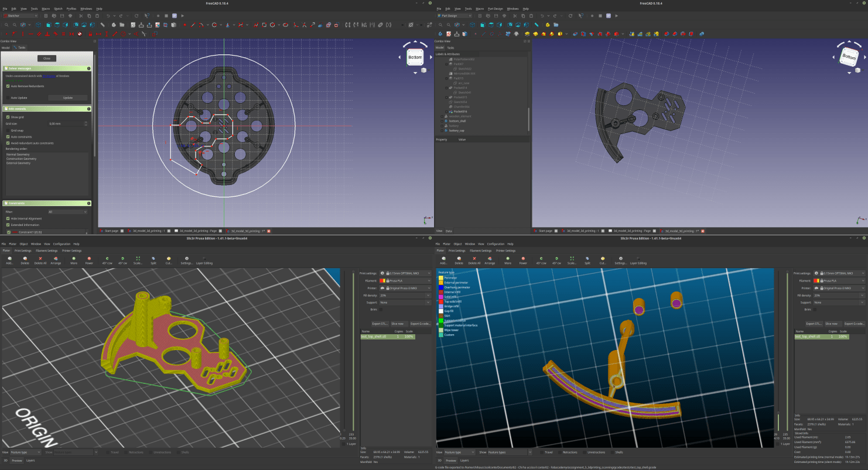Toggle Avoid redundant auto constraints checkbox
Screen dimensions: 868x470
coord(8,143)
